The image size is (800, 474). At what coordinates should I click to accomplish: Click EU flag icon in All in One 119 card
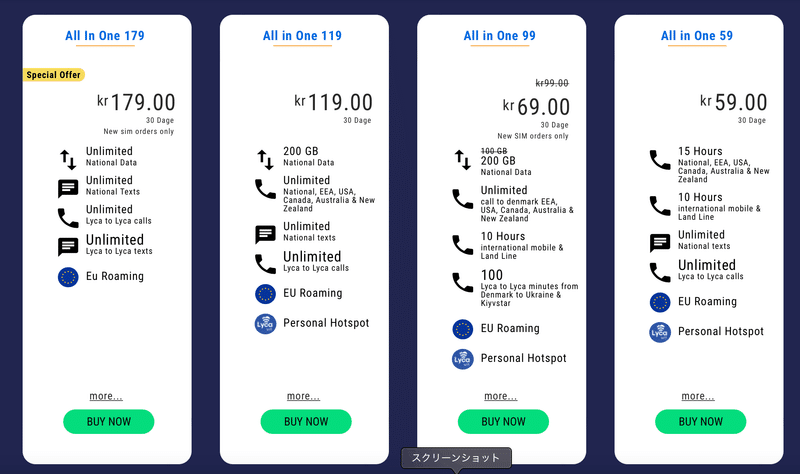pyautogui.click(x=265, y=294)
